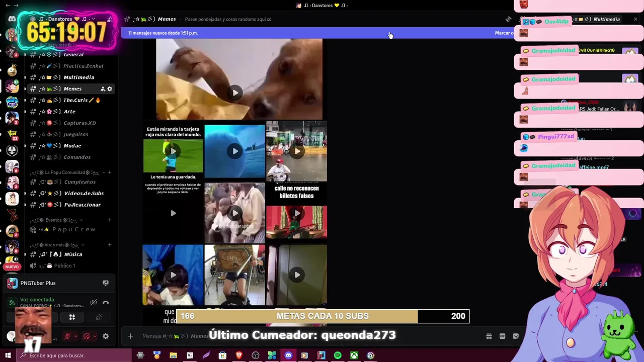Add channel to the Eventos category
644x362 pixels.
110,220
